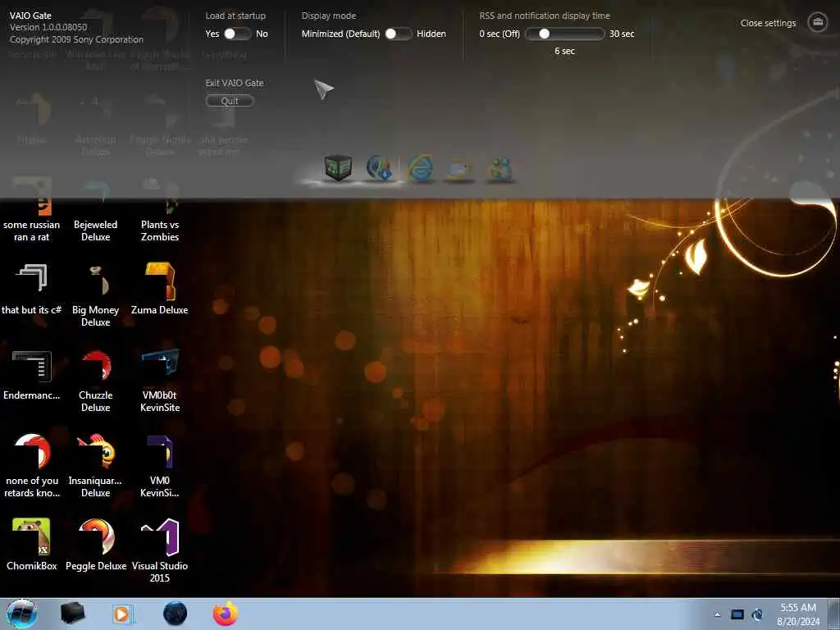Click the monitor icon in system tray
The height and width of the screenshot is (630, 840).
click(x=737, y=614)
